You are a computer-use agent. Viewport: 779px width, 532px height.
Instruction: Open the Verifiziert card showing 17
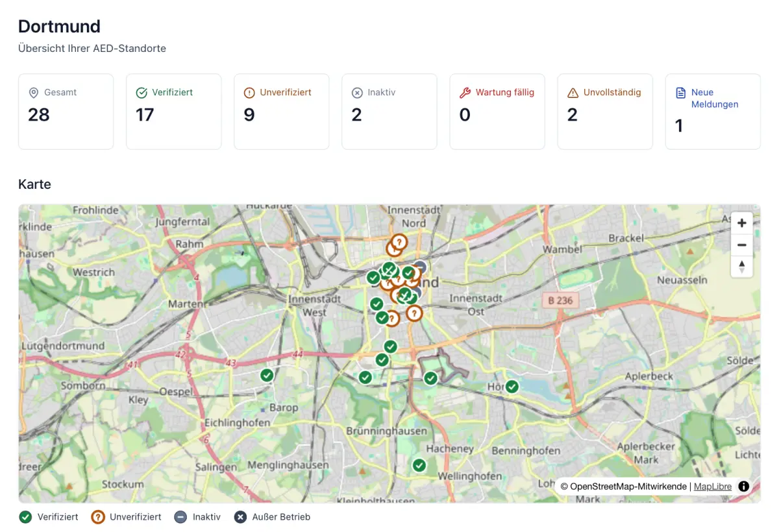click(173, 112)
